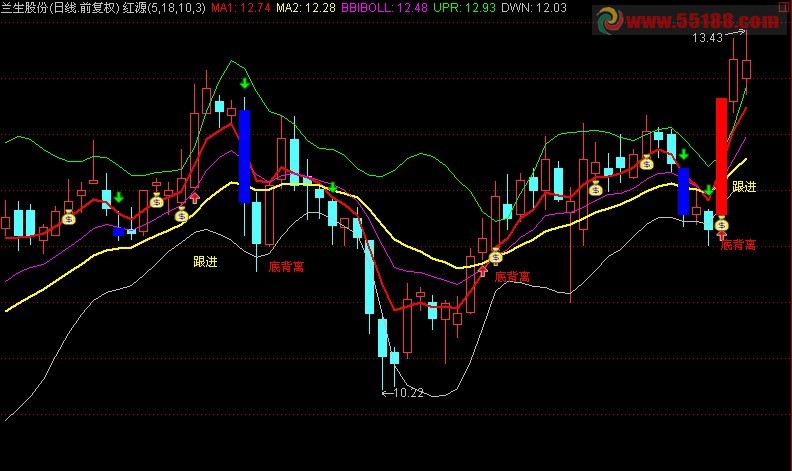
Task: Click the 兰生股份(日线.前复权) title
Action: [60, 8]
